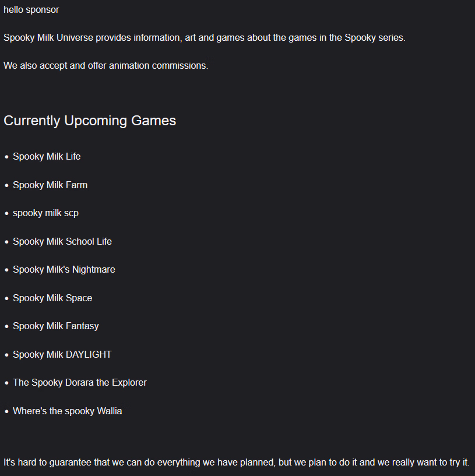The width and height of the screenshot is (475, 476).
Task: Select the "Spooky Milk School Life" item
Action: [x=62, y=241]
